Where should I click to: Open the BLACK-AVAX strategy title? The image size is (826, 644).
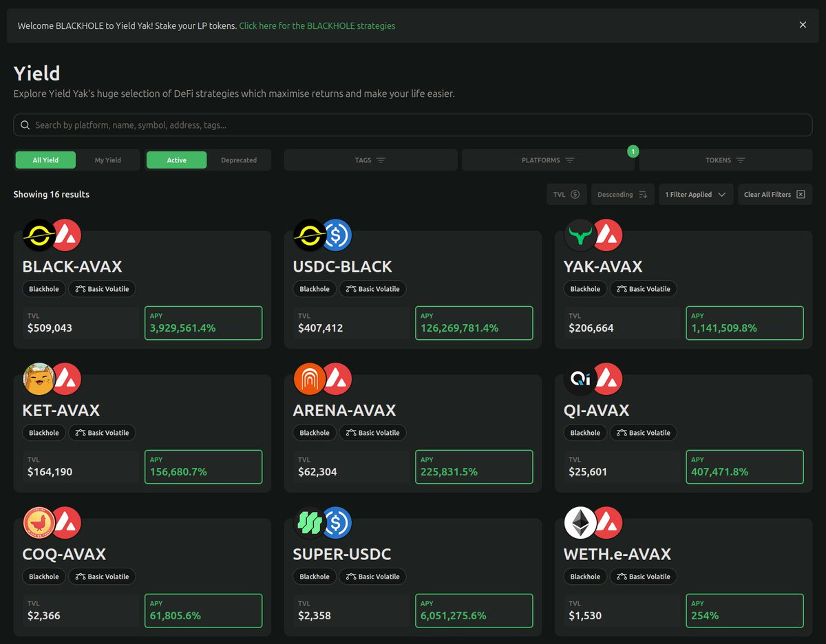(72, 266)
